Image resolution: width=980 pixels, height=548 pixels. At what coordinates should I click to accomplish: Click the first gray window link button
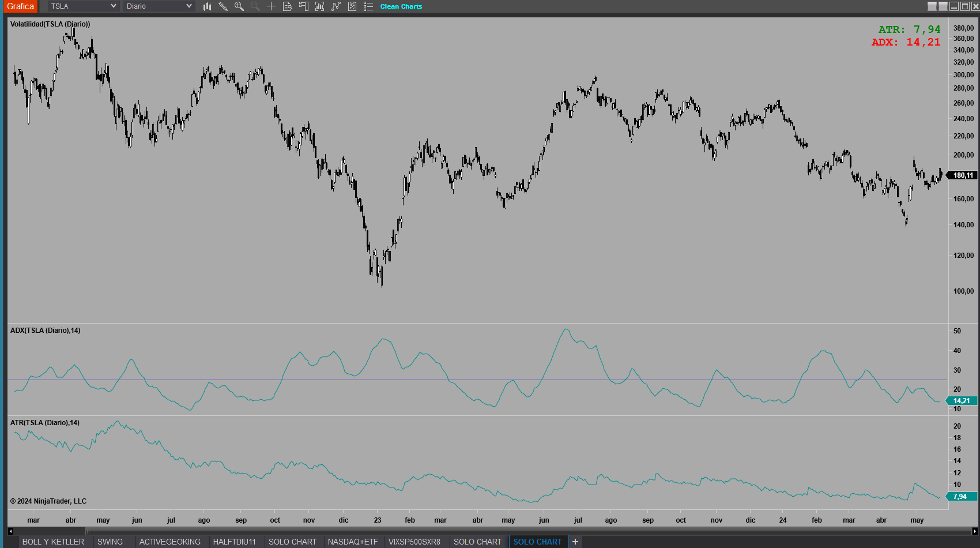[x=932, y=6]
